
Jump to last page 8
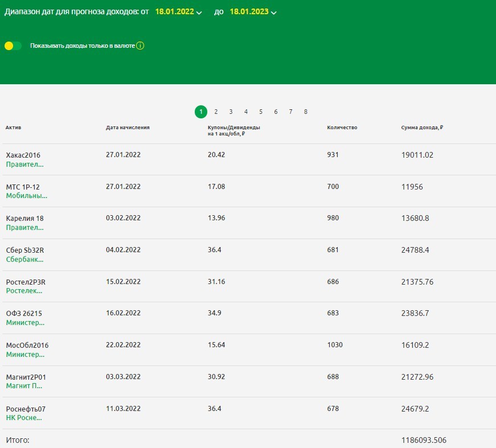point(306,112)
